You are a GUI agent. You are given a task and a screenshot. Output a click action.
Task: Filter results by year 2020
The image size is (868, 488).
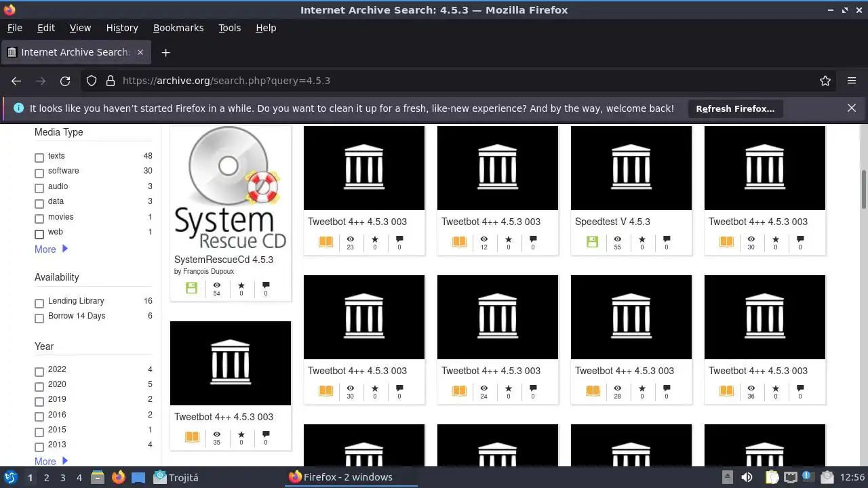pos(39,386)
